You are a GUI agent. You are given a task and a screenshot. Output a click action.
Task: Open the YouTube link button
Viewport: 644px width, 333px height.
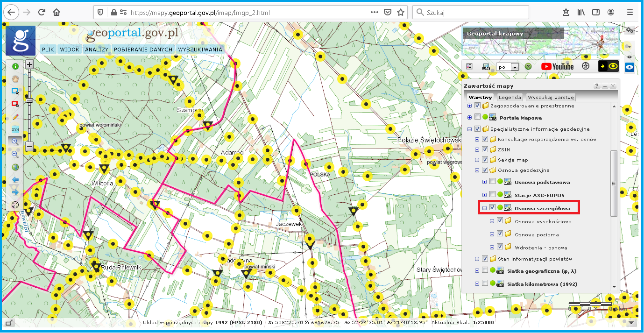coord(558,66)
